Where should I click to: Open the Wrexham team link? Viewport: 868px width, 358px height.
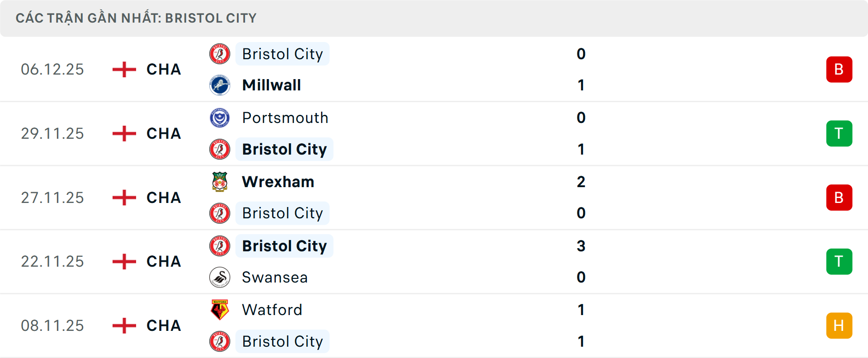(278, 182)
